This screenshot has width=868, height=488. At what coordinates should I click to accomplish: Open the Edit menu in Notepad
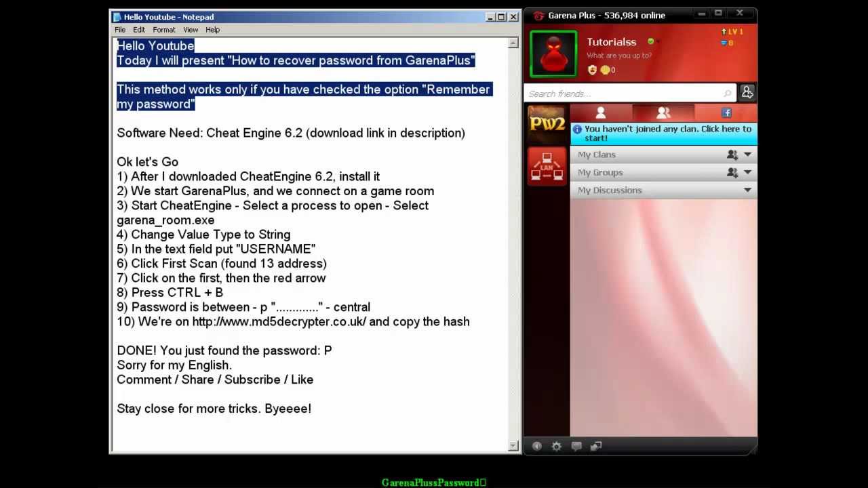[x=139, y=30]
